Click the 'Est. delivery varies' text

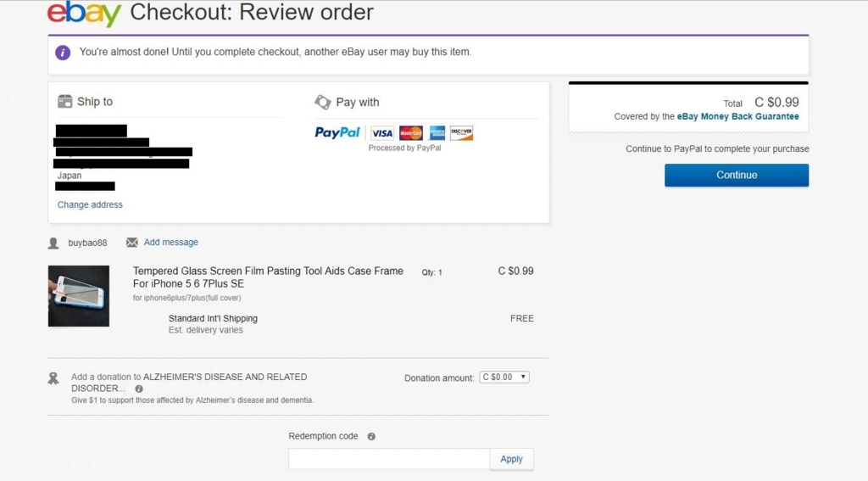coord(206,330)
